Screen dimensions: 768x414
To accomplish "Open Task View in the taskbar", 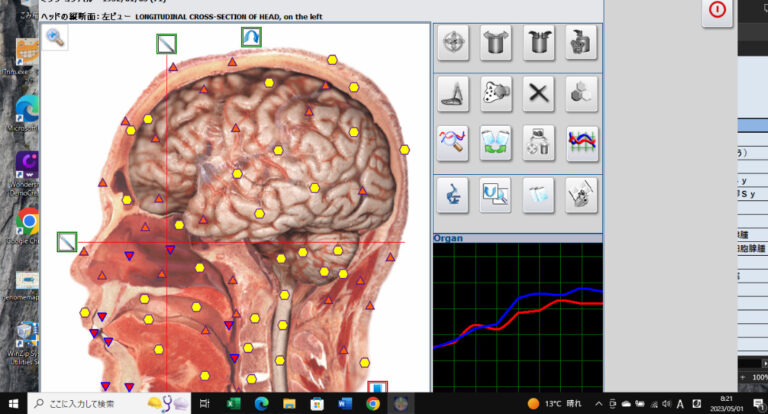I will coord(205,404).
